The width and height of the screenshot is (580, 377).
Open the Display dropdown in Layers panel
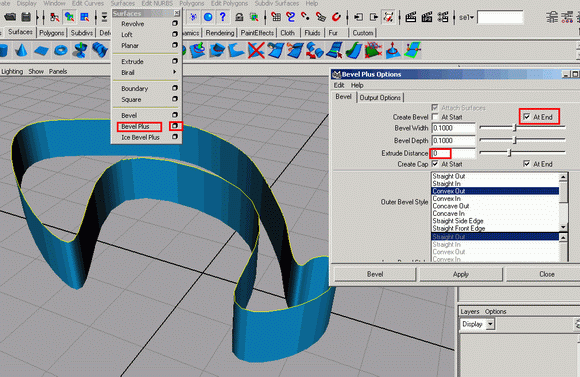click(x=490, y=324)
